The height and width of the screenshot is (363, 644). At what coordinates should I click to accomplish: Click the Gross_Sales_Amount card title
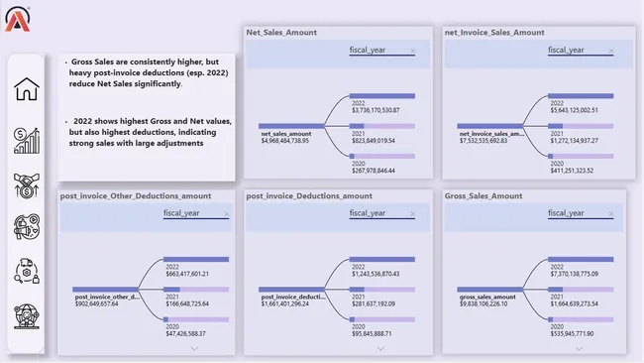[483, 196]
